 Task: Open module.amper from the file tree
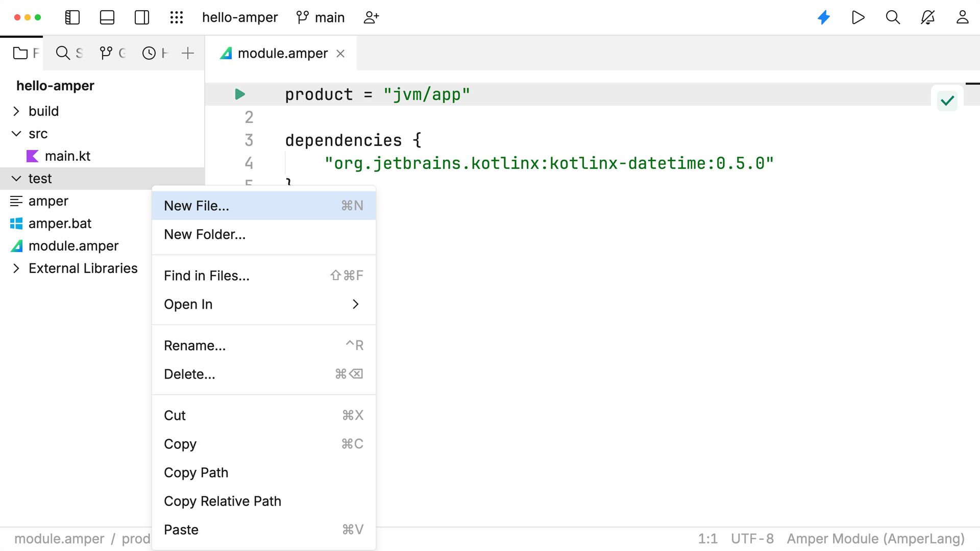pyautogui.click(x=73, y=246)
